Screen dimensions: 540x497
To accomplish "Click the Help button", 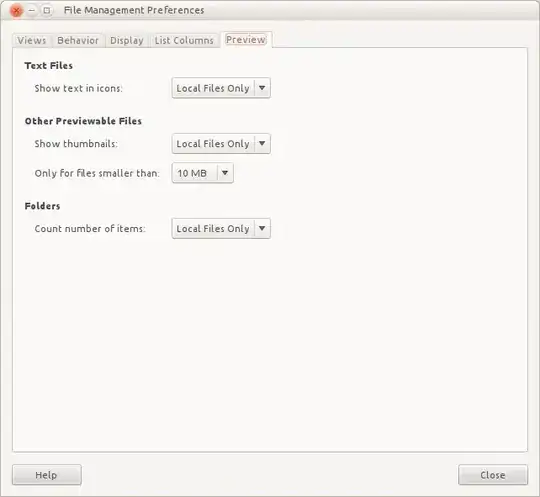I will 47,475.
